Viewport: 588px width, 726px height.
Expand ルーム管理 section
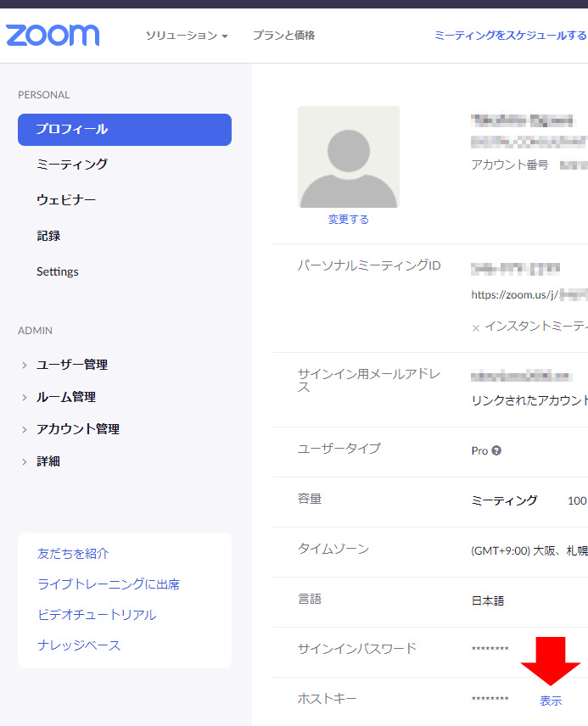(x=65, y=397)
